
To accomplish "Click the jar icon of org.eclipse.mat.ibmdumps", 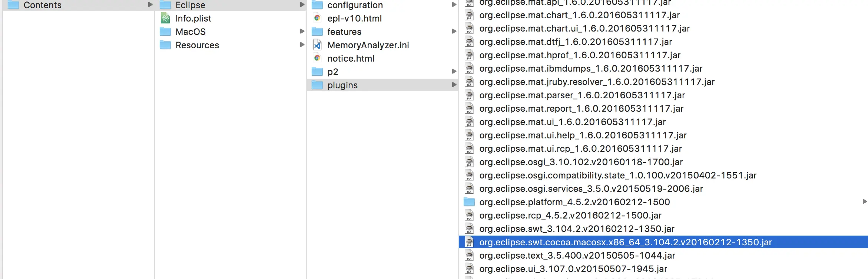I will click(x=469, y=68).
